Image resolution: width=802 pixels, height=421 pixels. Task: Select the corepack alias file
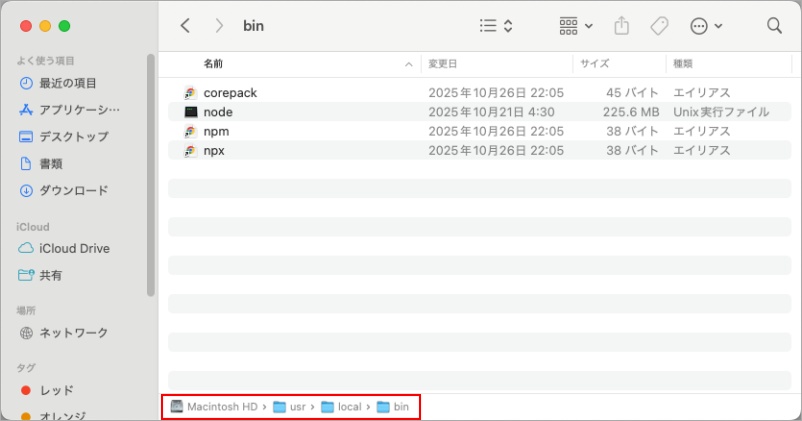[230, 92]
